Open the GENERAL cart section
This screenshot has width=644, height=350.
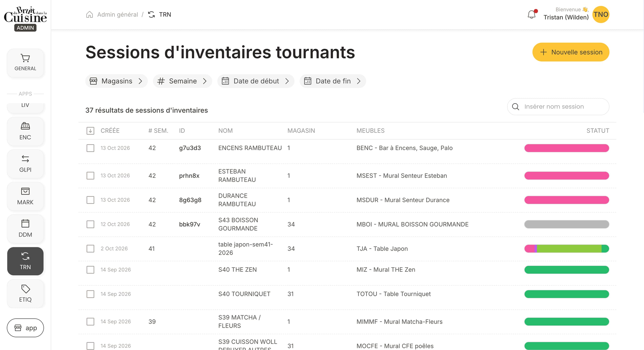[25, 63]
